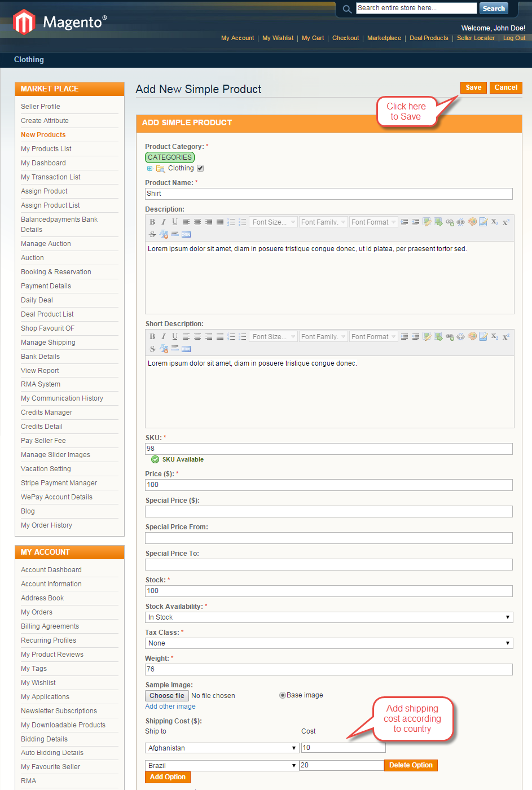The height and width of the screenshot is (790, 532).
Task: Toggle underline in the Description editor
Action: point(175,222)
